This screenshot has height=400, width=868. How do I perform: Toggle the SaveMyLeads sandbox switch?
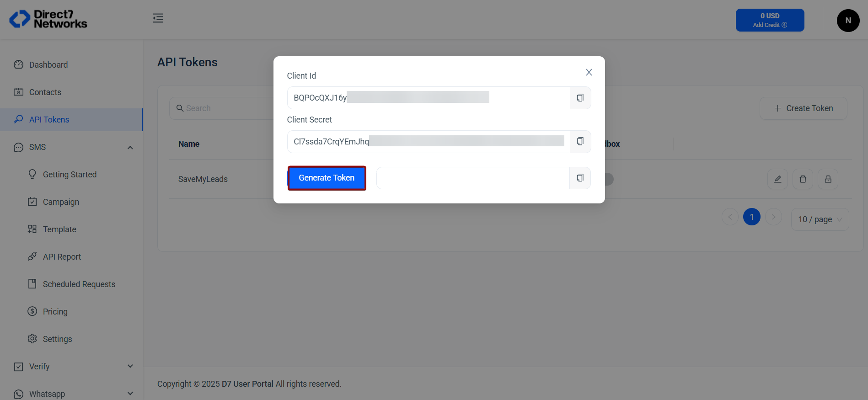pyautogui.click(x=609, y=179)
